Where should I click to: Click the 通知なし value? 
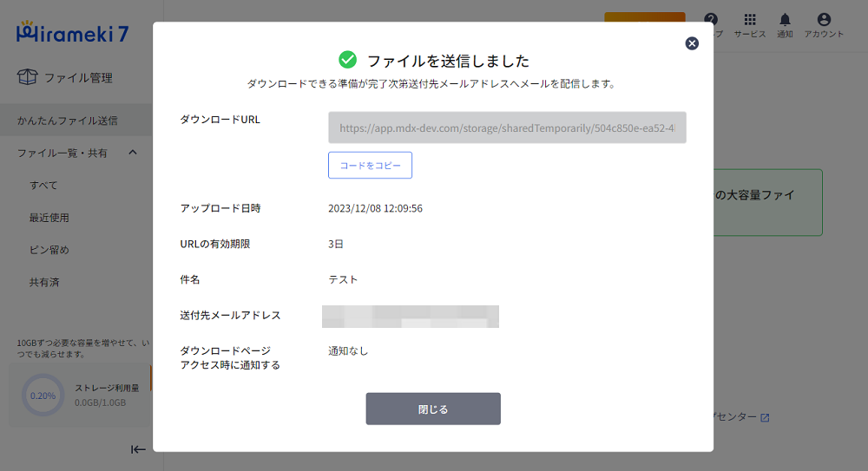pyautogui.click(x=348, y=350)
